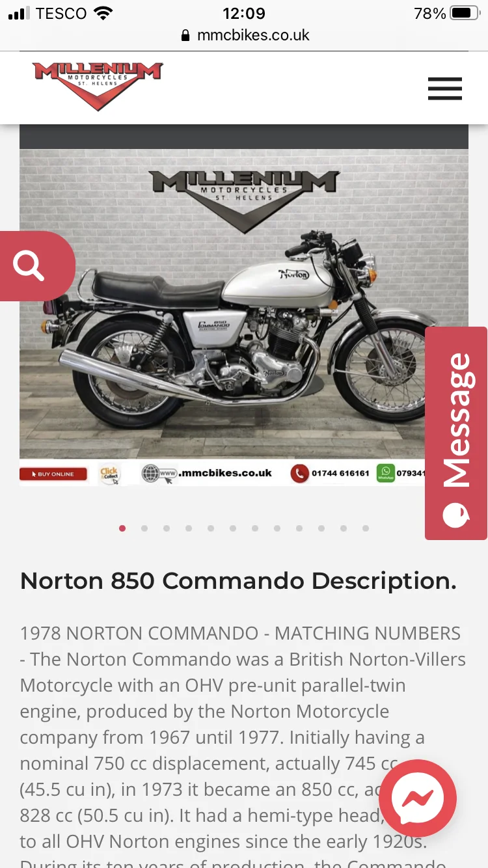
Task: Tap the mmcbikes.co.uk address bar
Action: click(x=245, y=35)
